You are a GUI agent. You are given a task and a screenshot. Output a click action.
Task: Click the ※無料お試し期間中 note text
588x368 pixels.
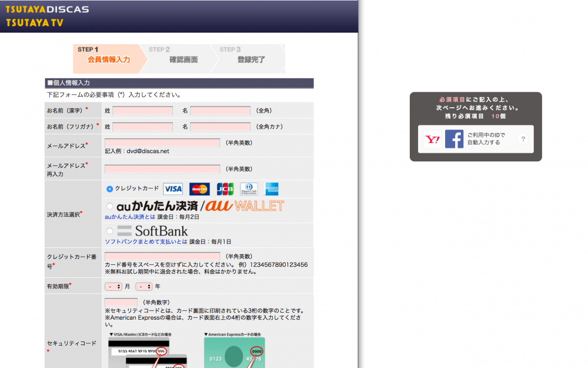pos(181,271)
